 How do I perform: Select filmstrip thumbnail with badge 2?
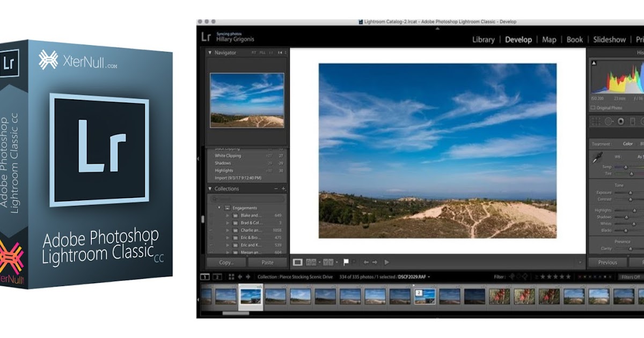coord(425,296)
